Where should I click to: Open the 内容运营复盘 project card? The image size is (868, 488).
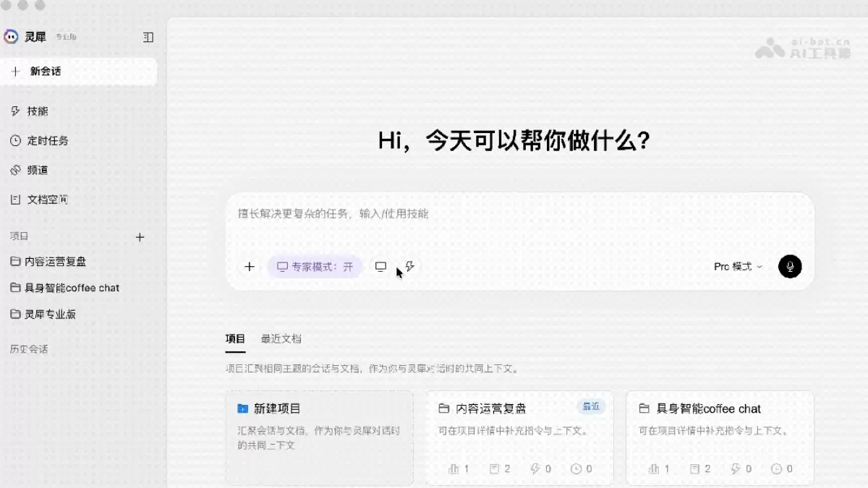pyautogui.click(x=519, y=438)
